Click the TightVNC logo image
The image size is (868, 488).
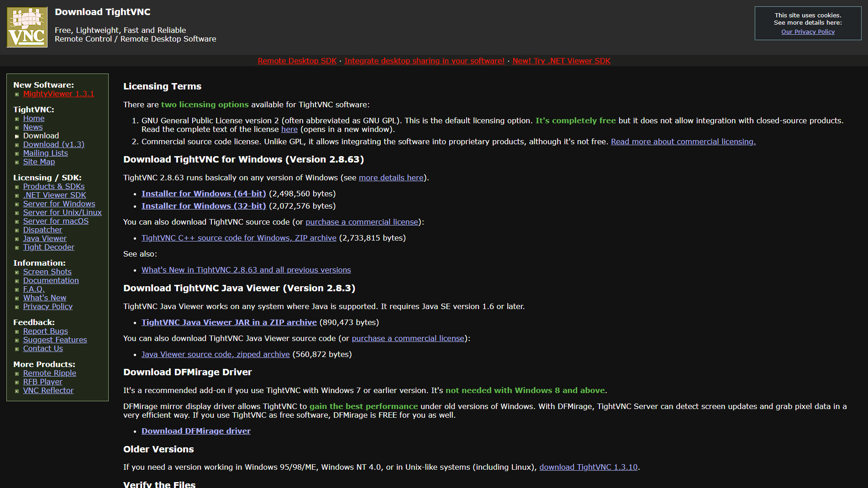tap(27, 27)
